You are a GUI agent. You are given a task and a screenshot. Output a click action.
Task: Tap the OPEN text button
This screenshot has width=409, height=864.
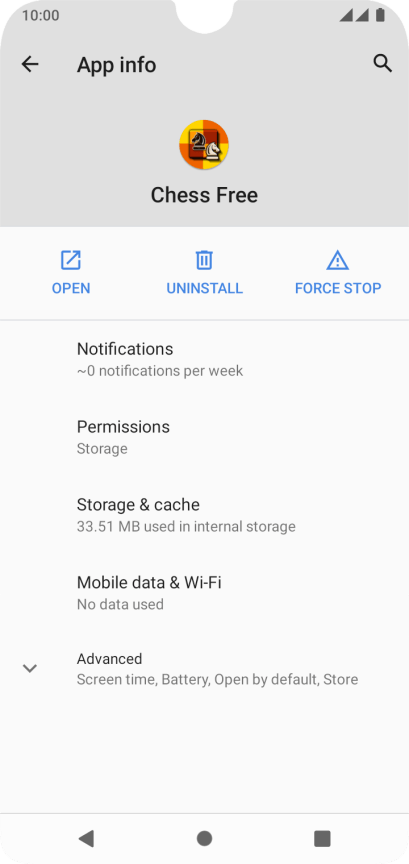(x=71, y=288)
